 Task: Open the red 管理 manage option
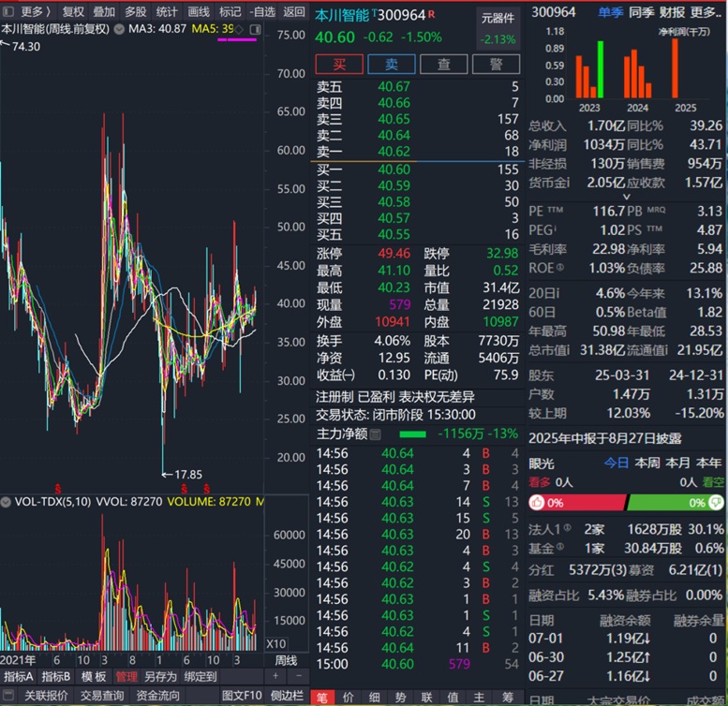click(126, 677)
